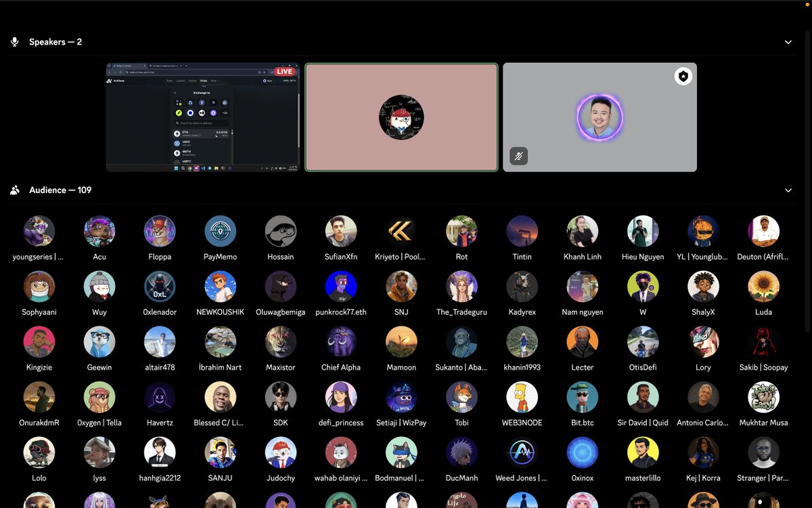812x508 pixels.
Task: Open ShalyX's avatar
Action: [703, 287]
